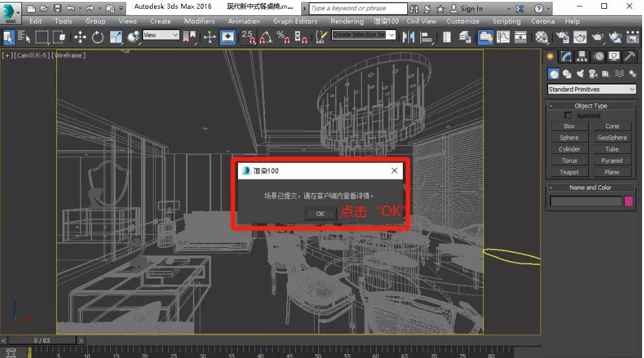This screenshot has height=358, width=644.
Task: Toggle the 2.5D Snaps button
Action: pos(248,38)
